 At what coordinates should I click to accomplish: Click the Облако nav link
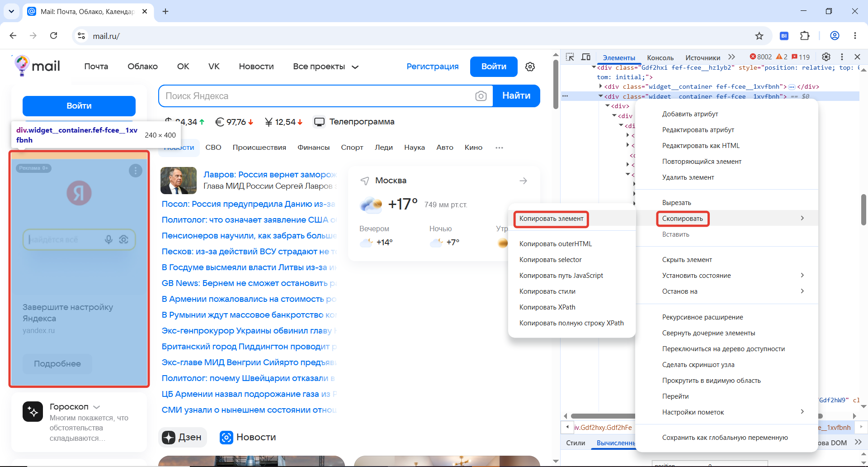tap(142, 67)
